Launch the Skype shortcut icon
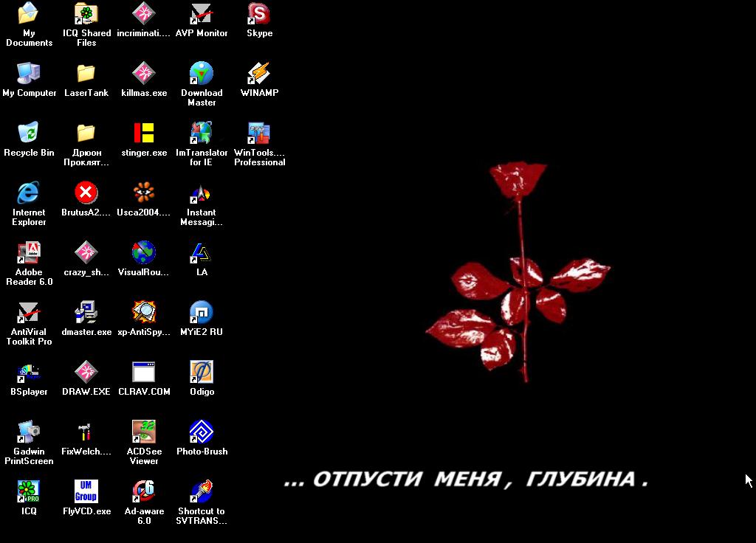 259,13
